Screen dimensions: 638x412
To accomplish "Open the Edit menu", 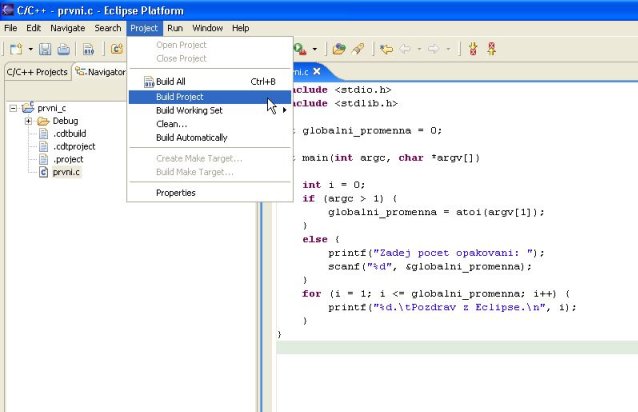I will click(33, 28).
